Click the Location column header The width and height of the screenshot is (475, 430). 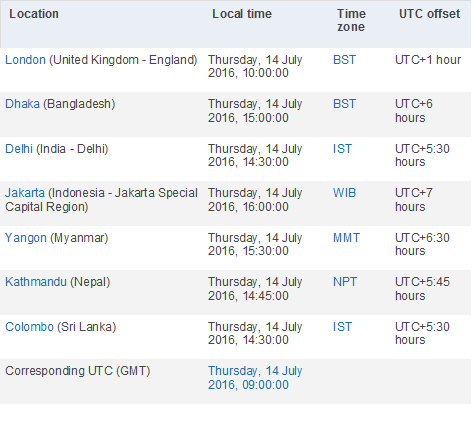click(x=34, y=14)
